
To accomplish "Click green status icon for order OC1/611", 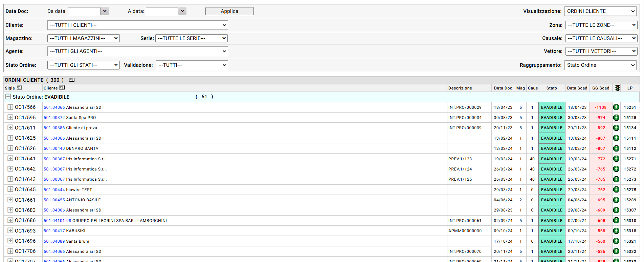I will click(x=616, y=128).
